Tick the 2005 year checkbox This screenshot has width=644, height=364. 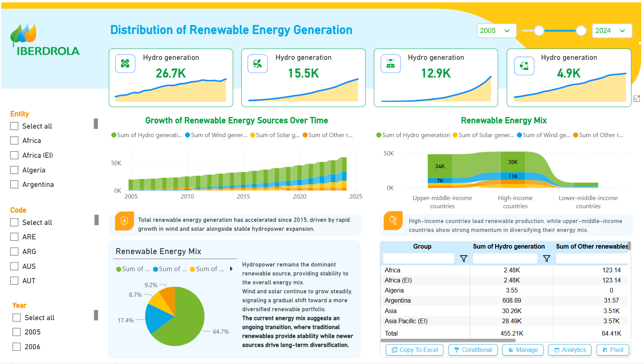click(x=17, y=332)
